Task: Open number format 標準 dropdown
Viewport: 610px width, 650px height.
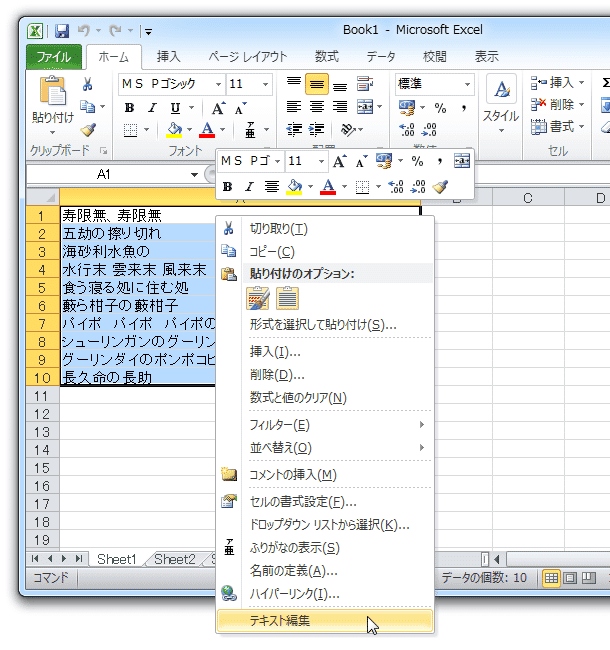Action: [x=467, y=84]
